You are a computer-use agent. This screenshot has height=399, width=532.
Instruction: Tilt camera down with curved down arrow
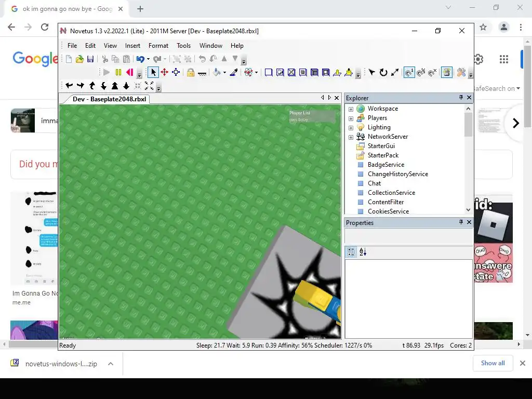pos(103,86)
